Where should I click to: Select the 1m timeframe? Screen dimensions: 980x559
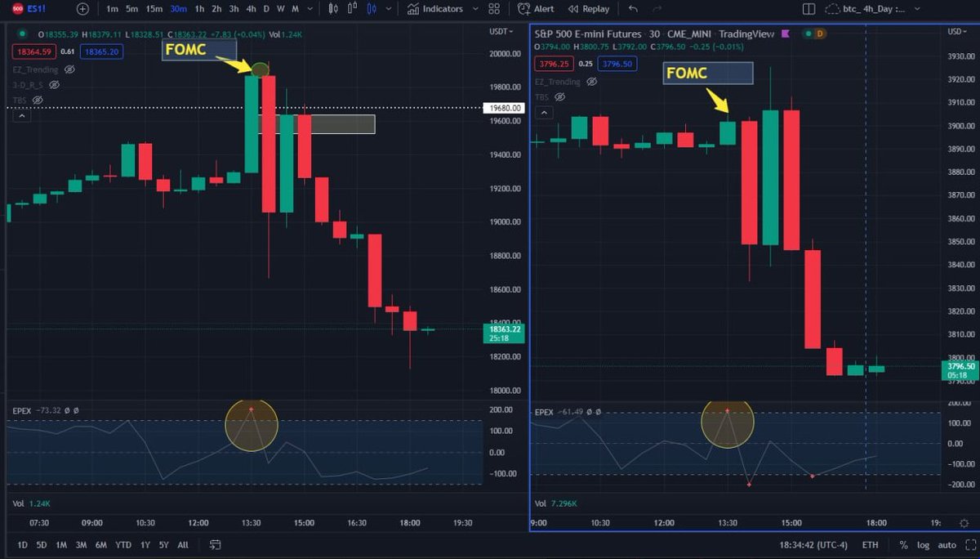click(112, 9)
